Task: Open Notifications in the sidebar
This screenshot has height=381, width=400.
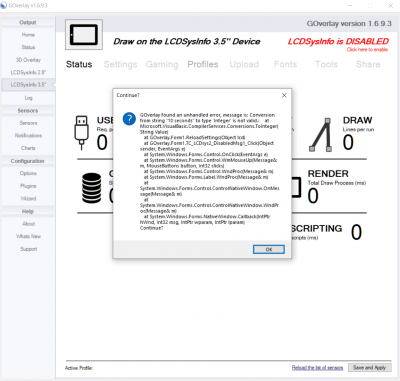Action: [28, 136]
